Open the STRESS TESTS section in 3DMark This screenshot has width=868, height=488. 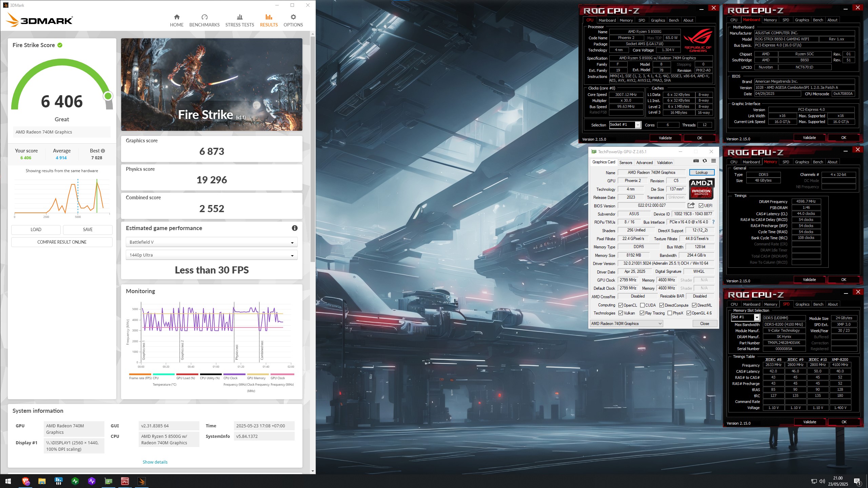240,21
